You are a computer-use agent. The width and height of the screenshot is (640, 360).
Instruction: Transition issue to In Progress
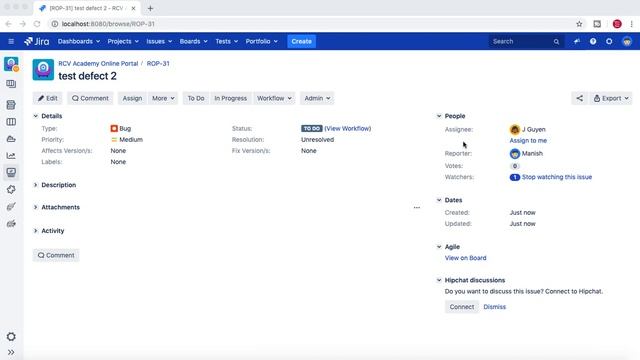pyautogui.click(x=231, y=98)
